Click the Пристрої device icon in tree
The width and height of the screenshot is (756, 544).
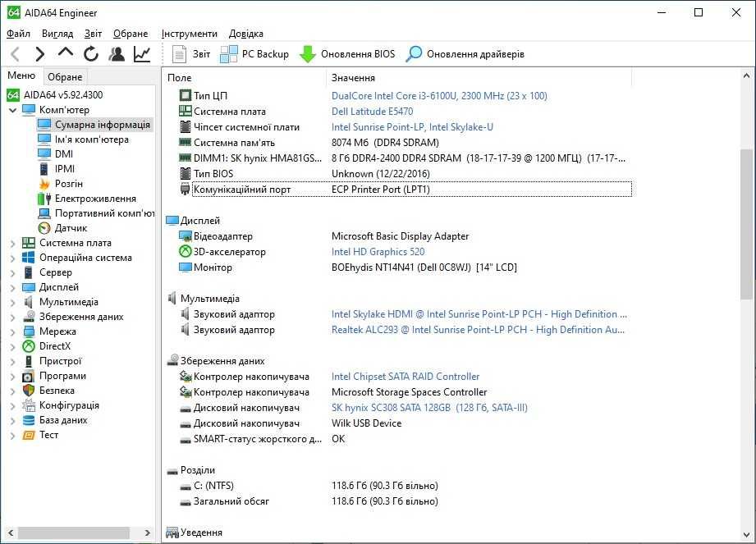(x=29, y=361)
